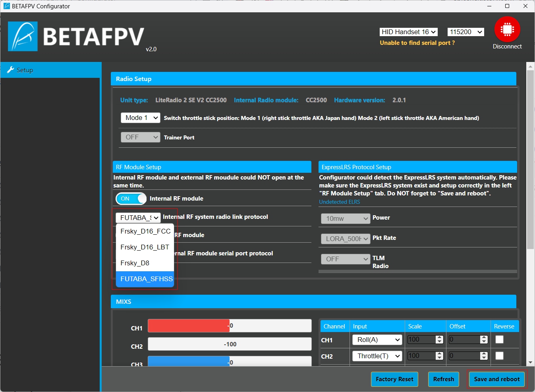Click the scrollbar down arrow
Viewport: 535px width, 392px height.
530,363
